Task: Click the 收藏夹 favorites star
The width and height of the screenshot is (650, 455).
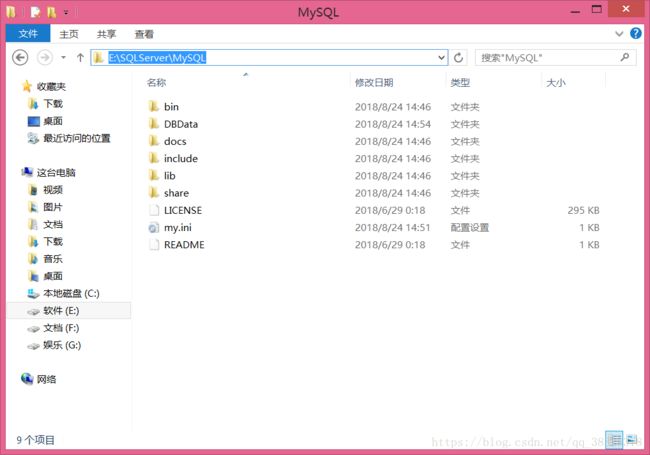Action: click(27, 86)
